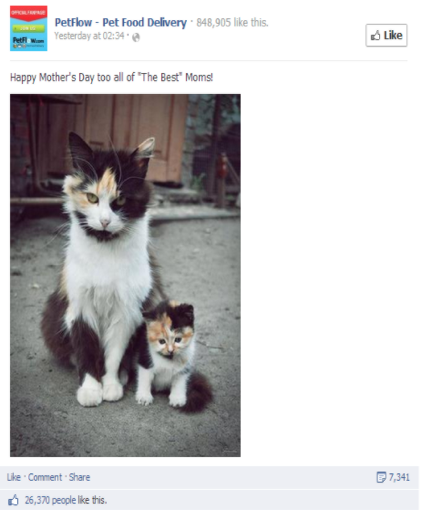Like the post using the Like link
The height and width of the screenshot is (510, 422).
click(x=14, y=477)
